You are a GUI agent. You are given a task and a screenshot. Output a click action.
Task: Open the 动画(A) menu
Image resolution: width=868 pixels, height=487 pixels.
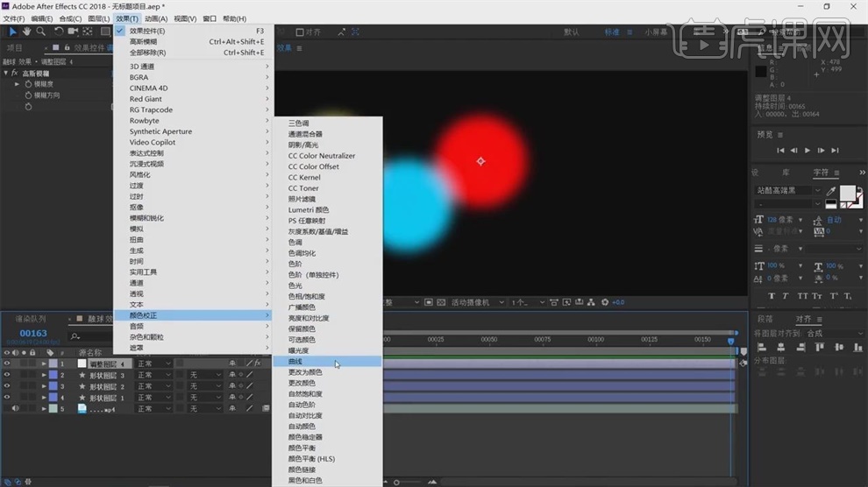click(x=155, y=18)
